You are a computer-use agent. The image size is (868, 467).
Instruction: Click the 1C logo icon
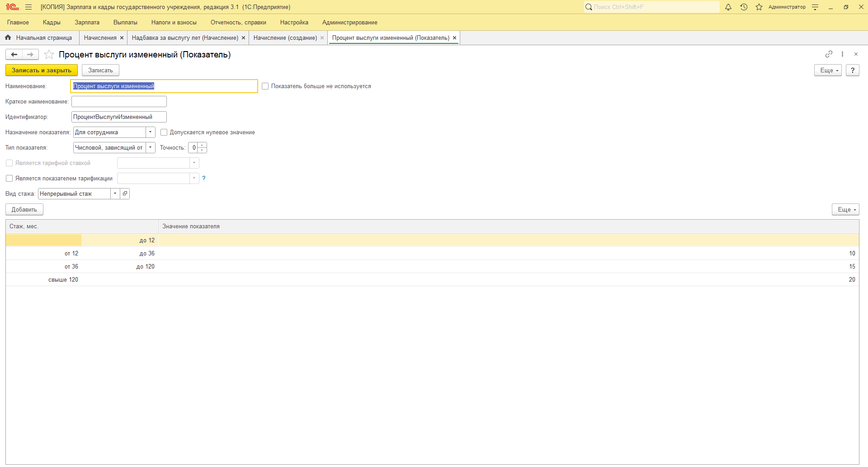point(12,7)
